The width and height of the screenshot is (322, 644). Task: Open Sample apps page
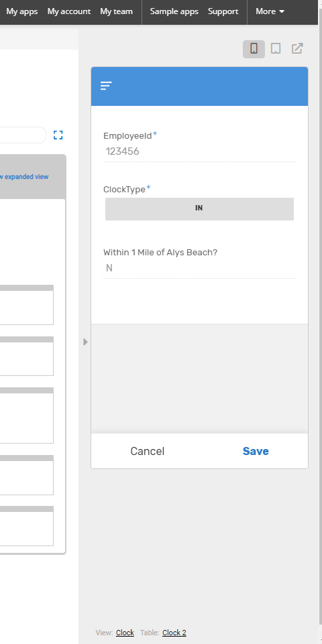pos(174,11)
